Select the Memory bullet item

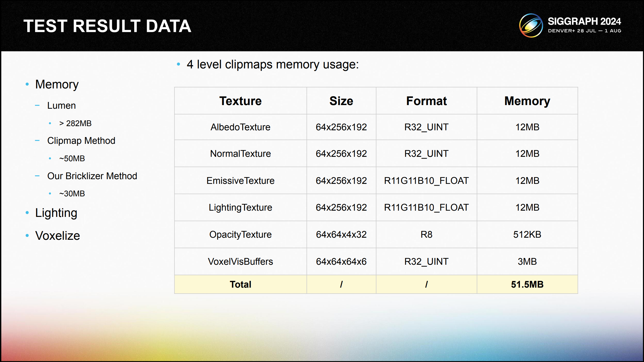pos(57,84)
